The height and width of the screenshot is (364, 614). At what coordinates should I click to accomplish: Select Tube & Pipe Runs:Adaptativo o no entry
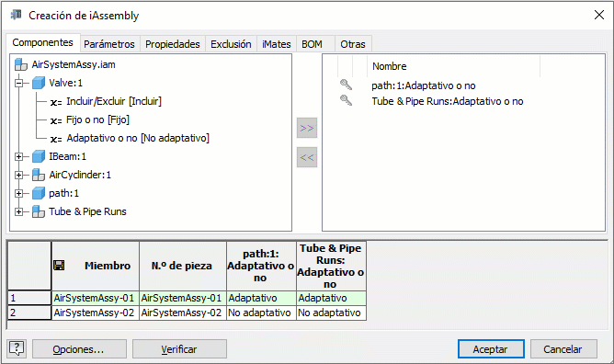pos(448,101)
